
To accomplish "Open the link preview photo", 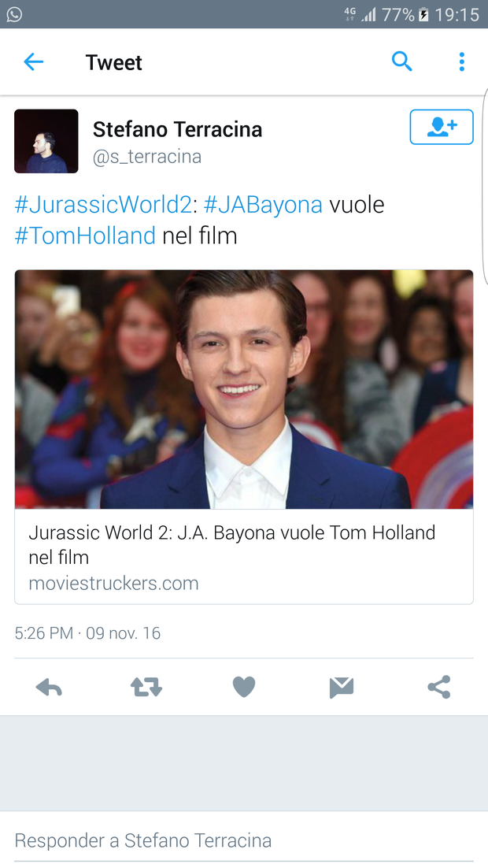I will tap(244, 389).
